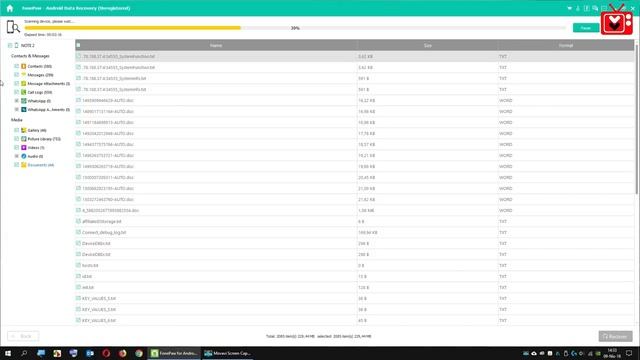Select the hosts.txt file row
This screenshot has width=640, height=360.
click(355, 265)
